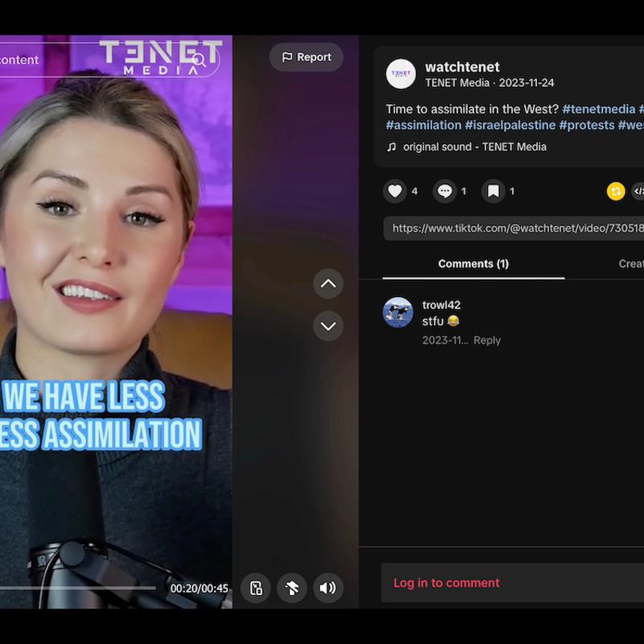Screen dimensions: 644x644
Task: Click the Report button
Action: point(307,57)
